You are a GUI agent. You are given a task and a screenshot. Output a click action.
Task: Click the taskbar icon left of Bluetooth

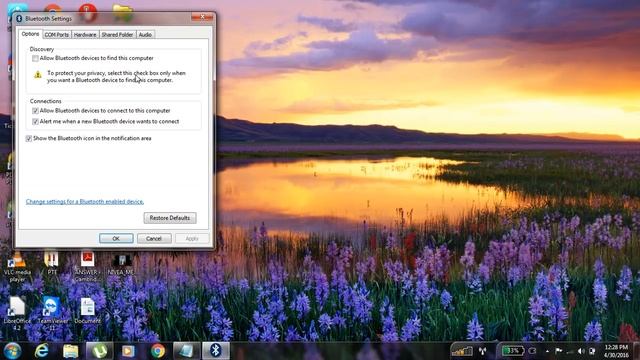[187, 351]
